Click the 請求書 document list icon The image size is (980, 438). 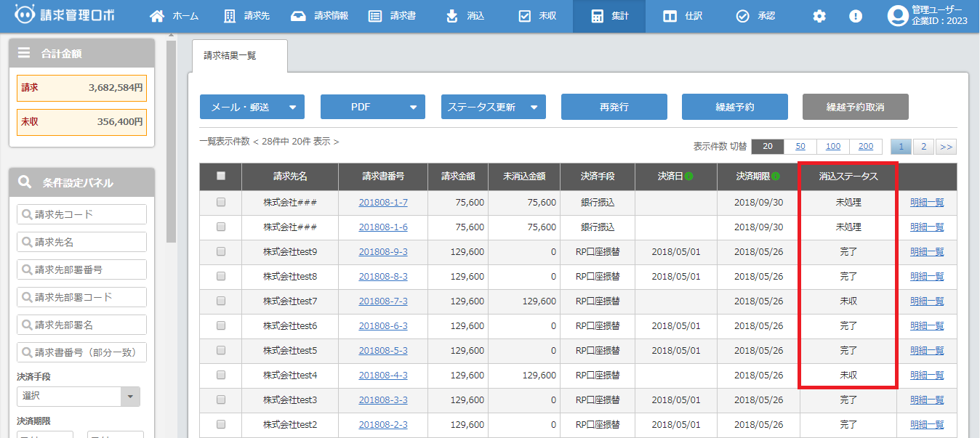375,16
